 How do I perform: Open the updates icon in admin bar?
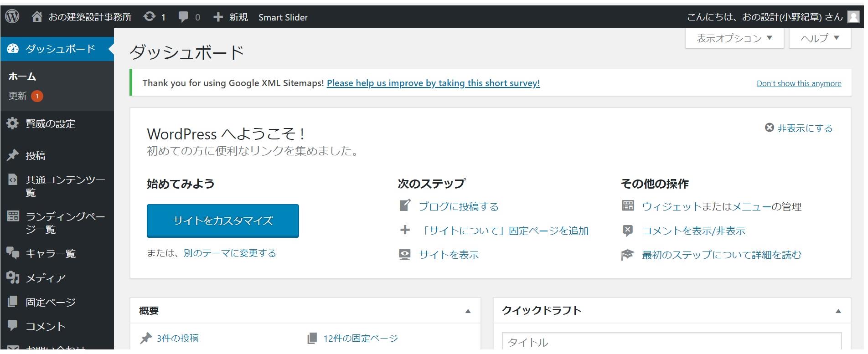(150, 17)
